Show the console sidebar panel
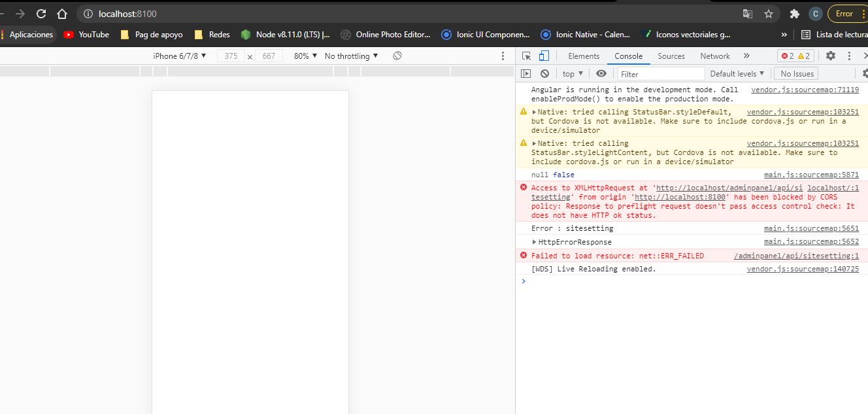This screenshot has height=414, width=868. tap(526, 74)
